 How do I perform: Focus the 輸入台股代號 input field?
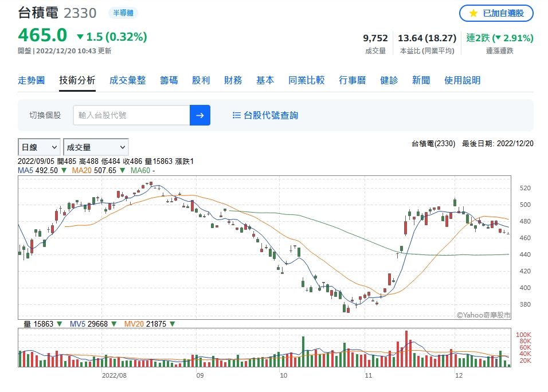[131, 115]
